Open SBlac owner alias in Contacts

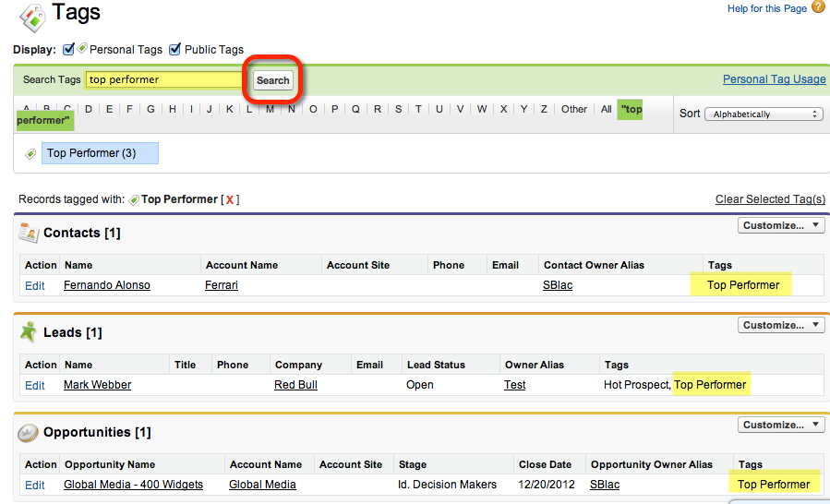(x=558, y=285)
